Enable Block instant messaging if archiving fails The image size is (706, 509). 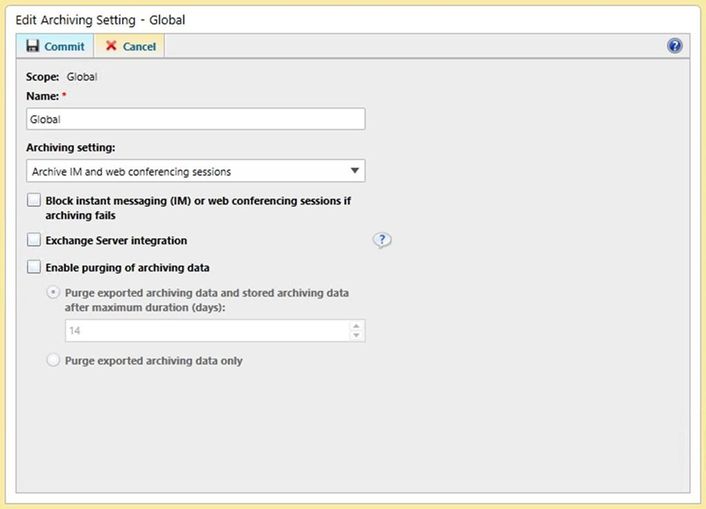click(34, 201)
